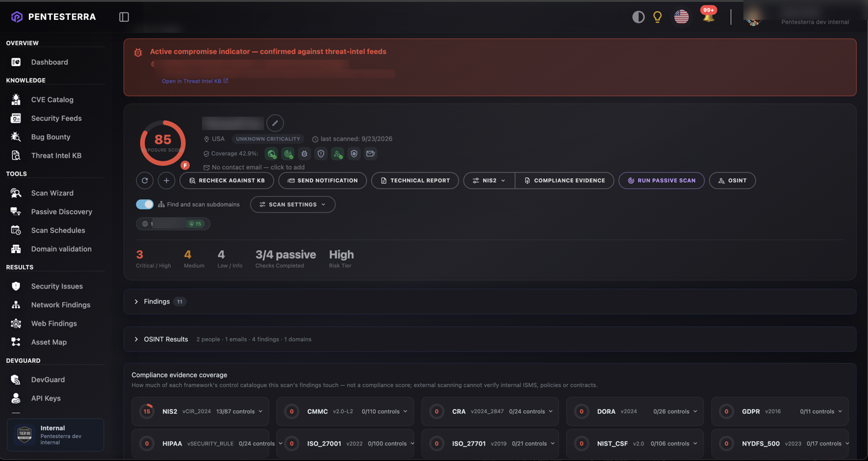Expand the DORA 0/26 controls card
This screenshot has width=868, height=461.
(635, 411)
